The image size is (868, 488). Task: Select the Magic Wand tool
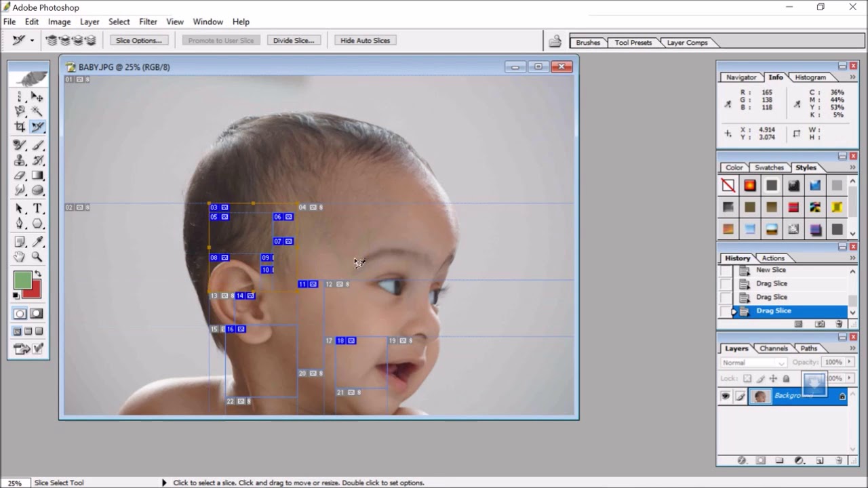37,111
